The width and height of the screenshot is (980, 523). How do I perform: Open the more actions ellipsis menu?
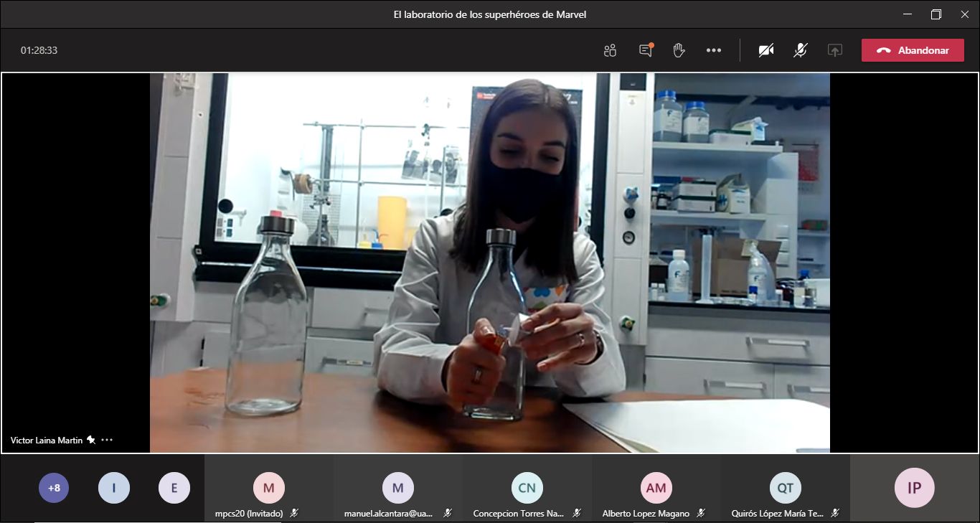pyautogui.click(x=713, y=50)
